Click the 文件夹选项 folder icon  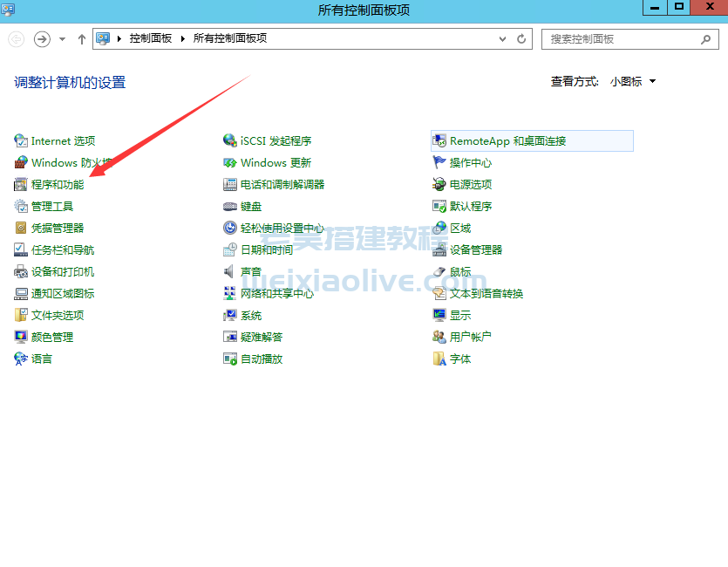coord(21,316)
